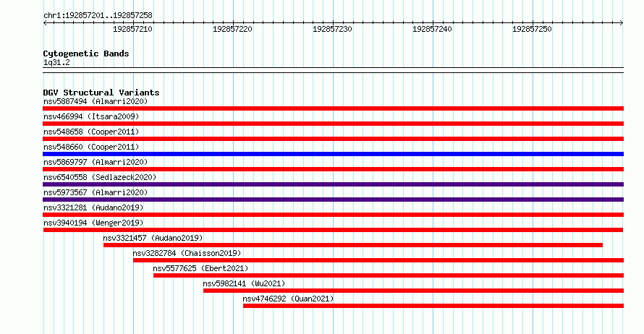This screenshot has width=644, height=334.
Task: Click ruler position 192857250
Action: click(x=532, y=29)
